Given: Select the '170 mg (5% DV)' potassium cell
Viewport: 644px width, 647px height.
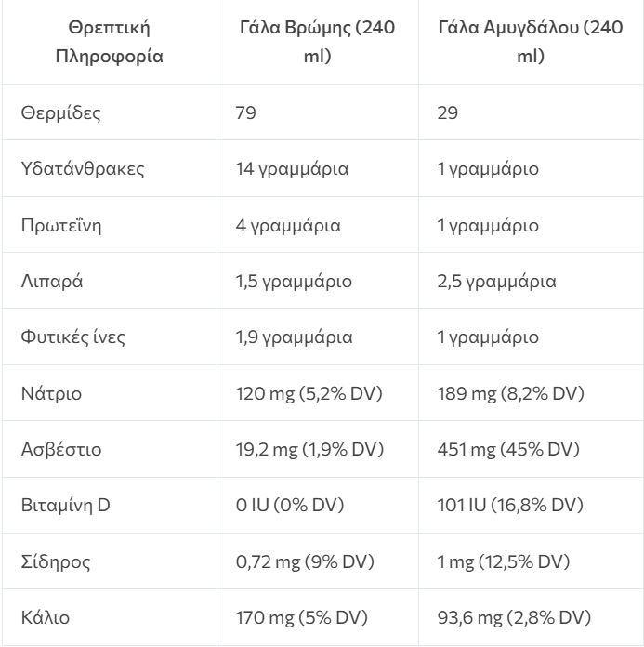Looking at the screenshot, I should pyautogui.click(x=302, y=617).
